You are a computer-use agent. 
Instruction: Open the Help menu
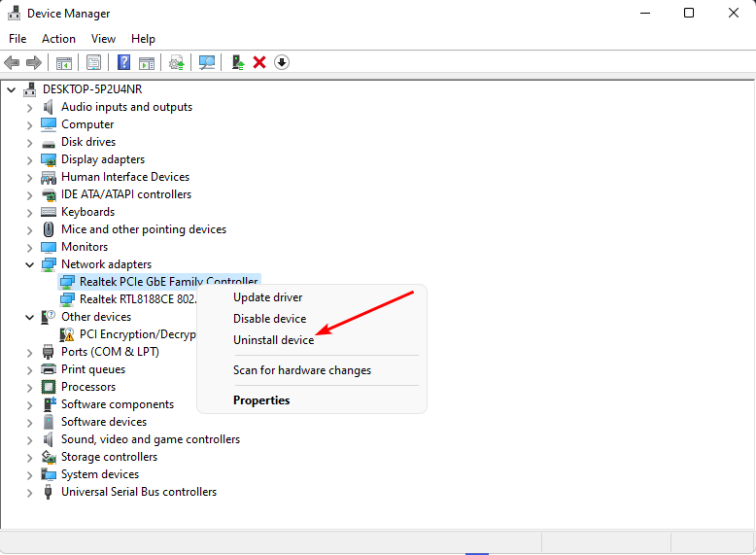[x=143, y=39]
